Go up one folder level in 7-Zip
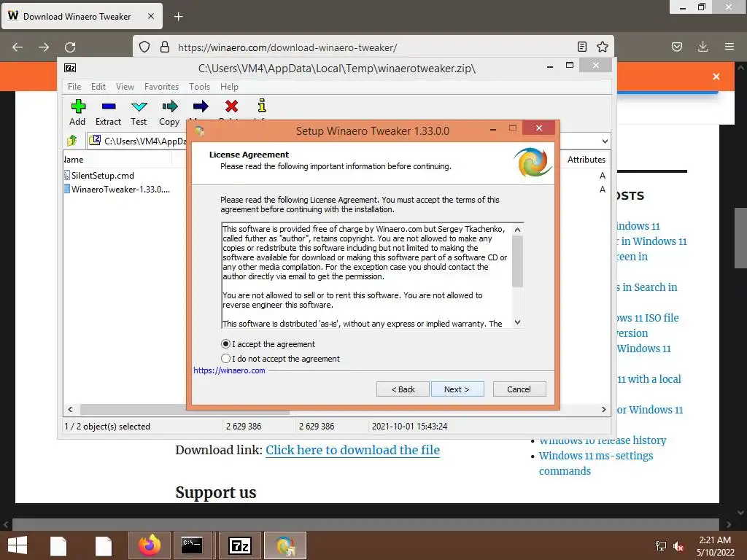The width and height of the screenshot is (747, 560). coord(72,141)
